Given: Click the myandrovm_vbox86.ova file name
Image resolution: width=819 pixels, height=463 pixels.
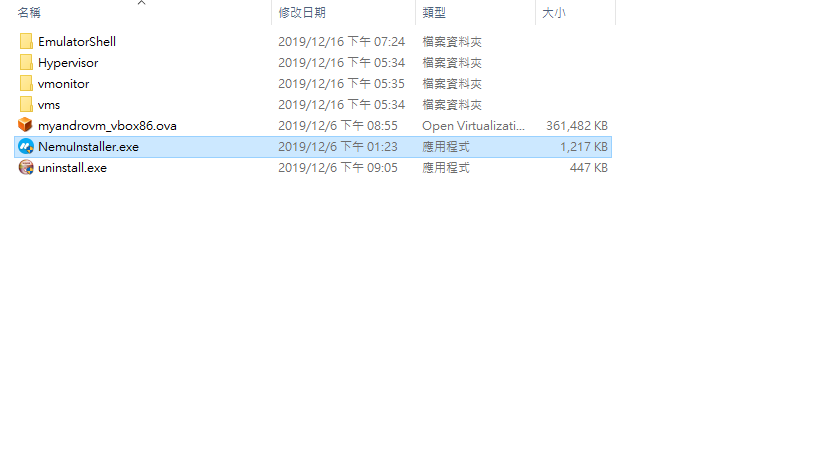Looking at the screenshot, I should [x=107, y=125].
